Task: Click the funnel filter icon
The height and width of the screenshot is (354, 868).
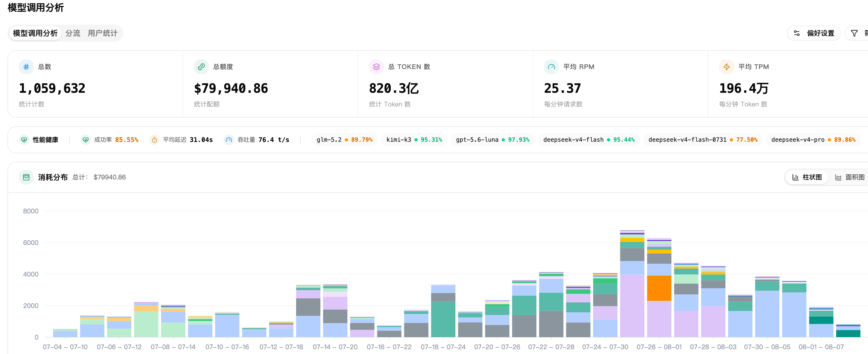Action: tap(854, 33)
